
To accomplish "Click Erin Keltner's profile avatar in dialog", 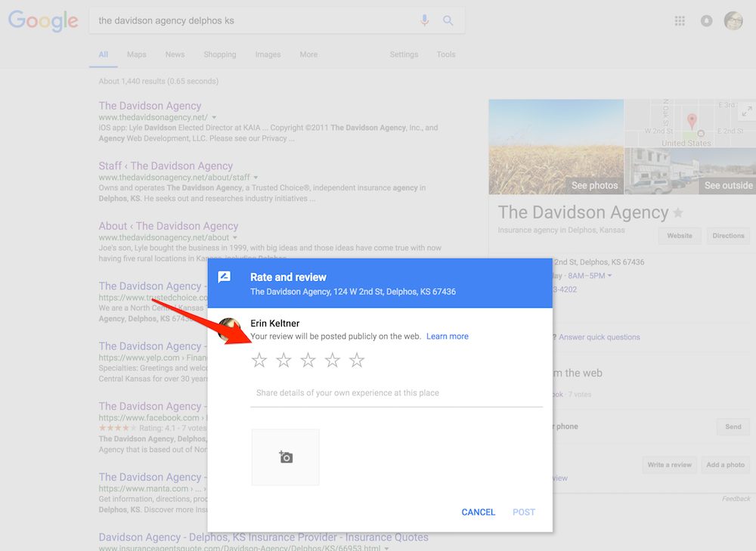I will point(228,330).
